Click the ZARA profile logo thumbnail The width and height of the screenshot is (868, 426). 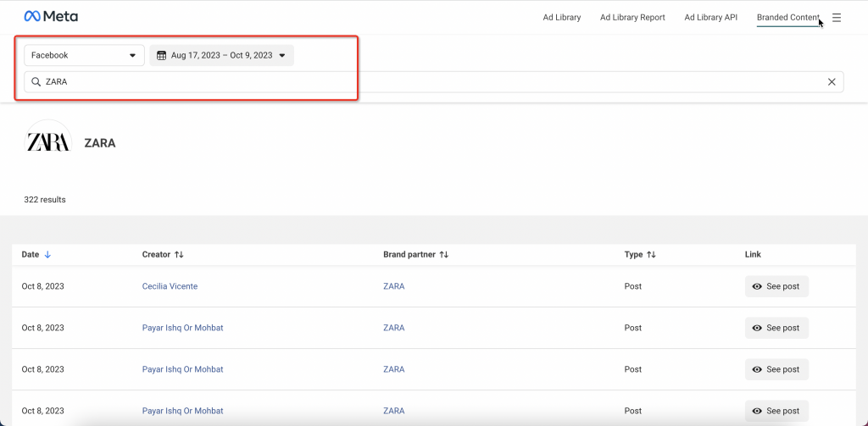pos(48,143)
